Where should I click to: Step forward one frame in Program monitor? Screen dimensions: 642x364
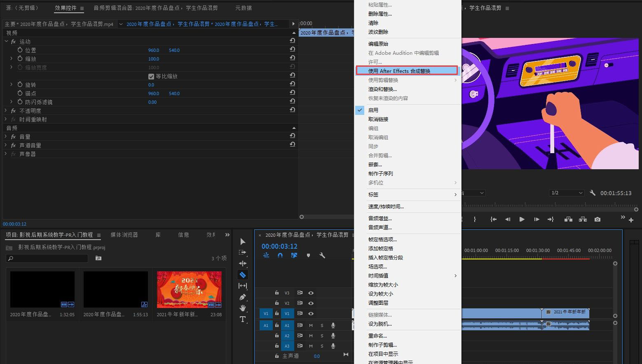537,219
